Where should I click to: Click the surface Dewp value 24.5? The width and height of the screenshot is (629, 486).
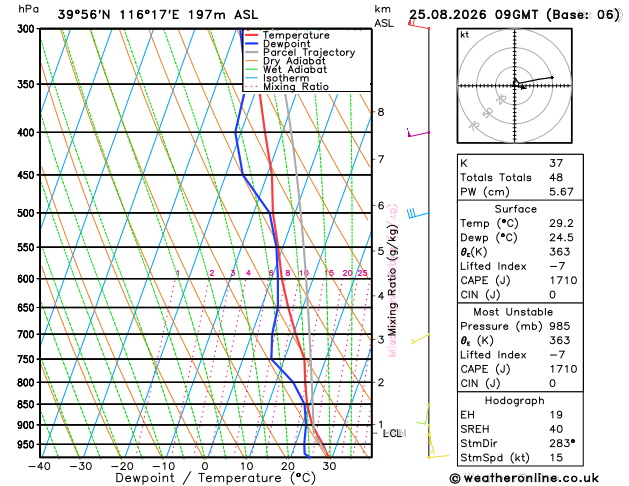tap(561, 237)
